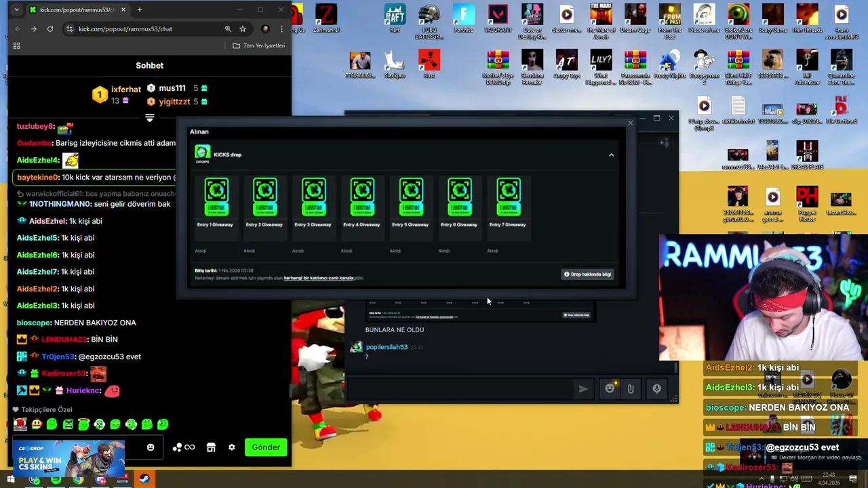Open Mother's Eye DEMO zip archive
The height and width of the screenshot is (488, 868).
coord(498,67)
